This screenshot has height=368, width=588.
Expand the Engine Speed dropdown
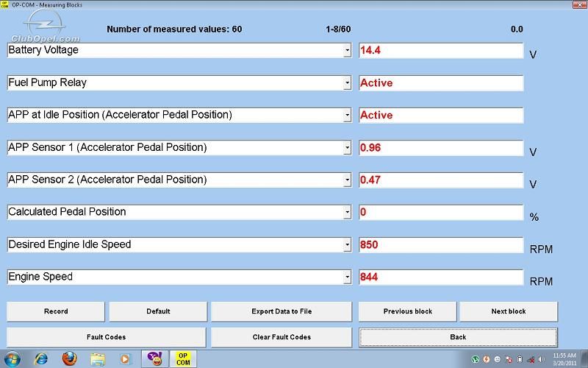[347, 277]
